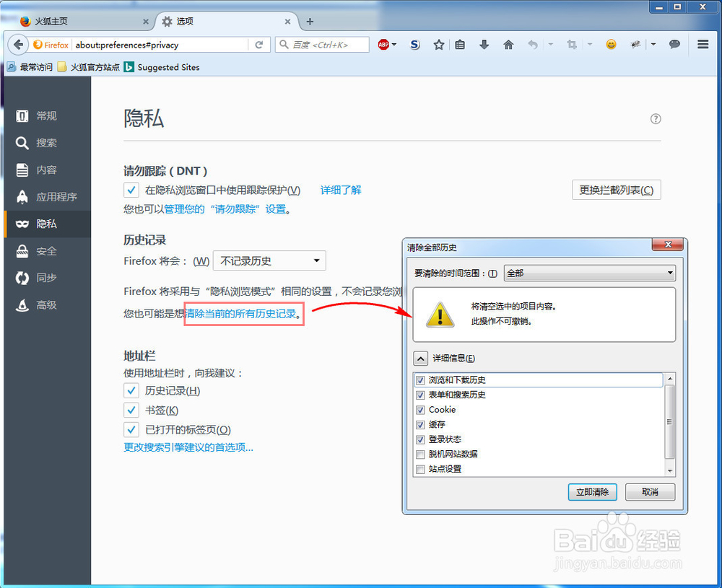Open the chat bubble icon
This screenshot has width=722, height=588.
pos(674,44)
